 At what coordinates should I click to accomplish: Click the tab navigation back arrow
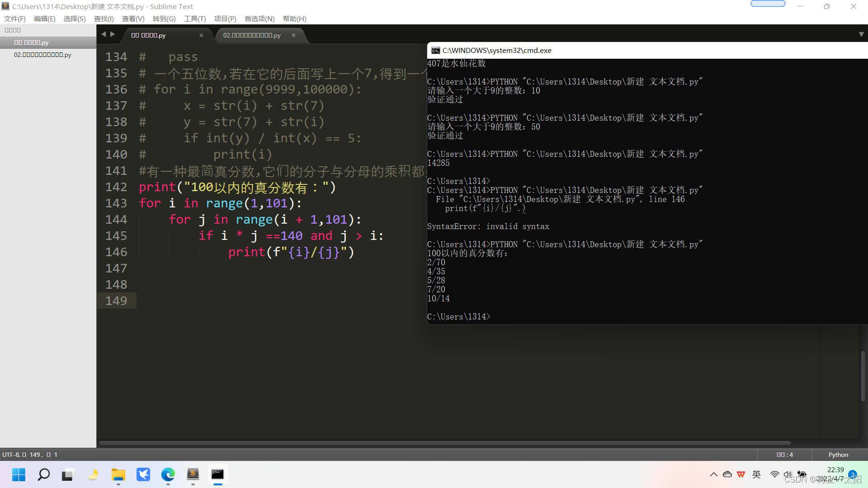tap(104, 34)
